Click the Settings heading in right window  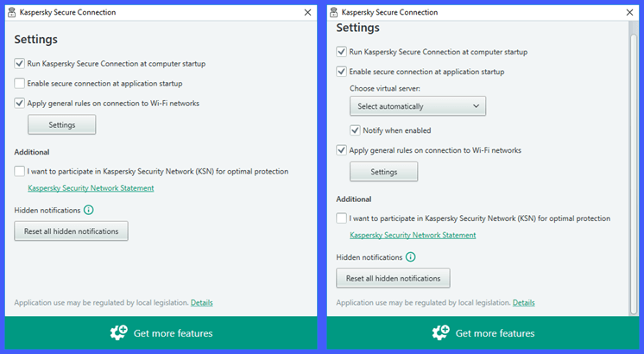(x=357, y=28)
